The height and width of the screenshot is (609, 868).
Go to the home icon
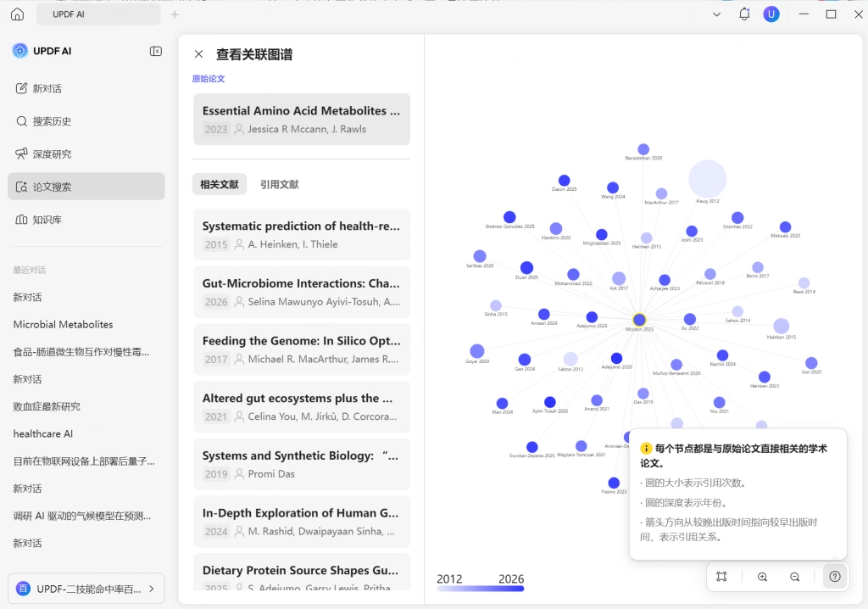[x=18, y=14]
